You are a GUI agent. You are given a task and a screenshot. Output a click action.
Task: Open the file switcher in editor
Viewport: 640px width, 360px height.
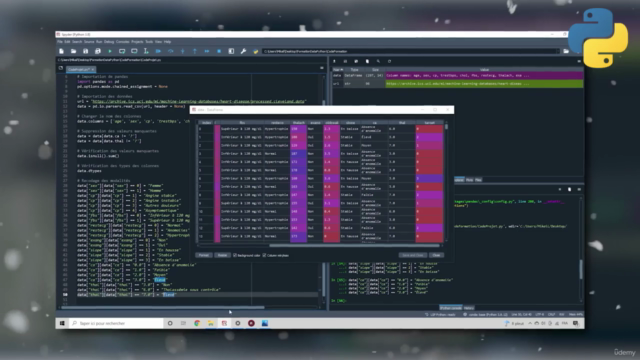click(x=61, y=69)
